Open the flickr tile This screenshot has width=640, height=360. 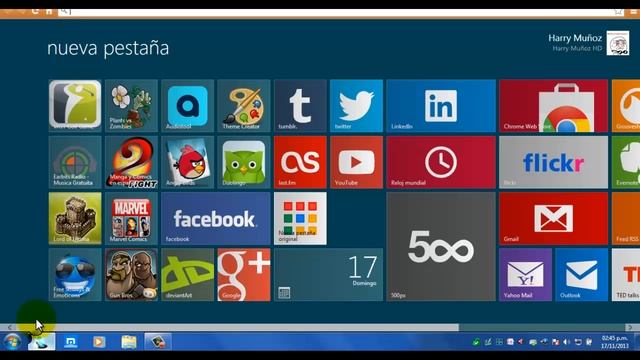coord(553,162)
